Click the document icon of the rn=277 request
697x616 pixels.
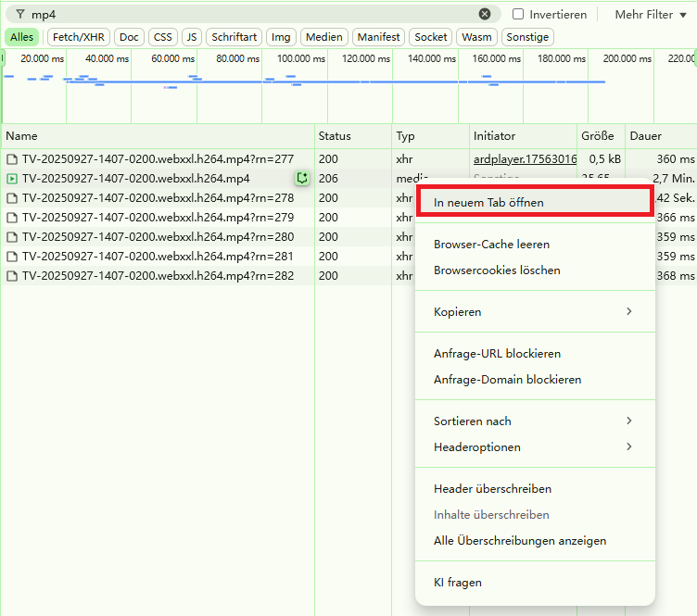click(x=12, y=159)
